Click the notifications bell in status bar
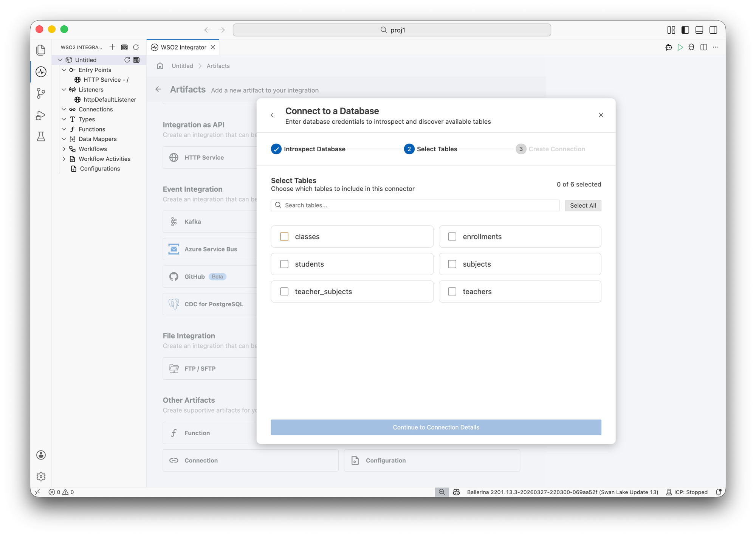Viewport: 756px width, 537px height. (x=719, y=492)
